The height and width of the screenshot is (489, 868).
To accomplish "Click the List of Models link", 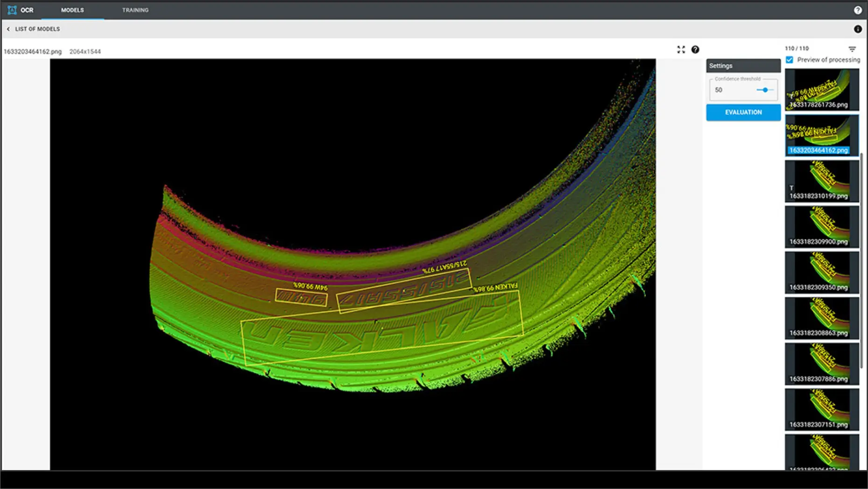I will [x=37, y=29].
